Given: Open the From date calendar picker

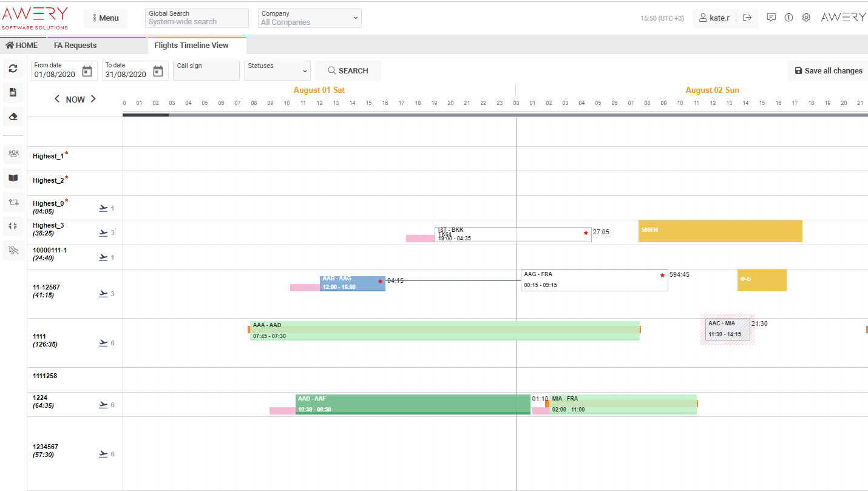Looking at the screenshot, I should pos(87,71).
